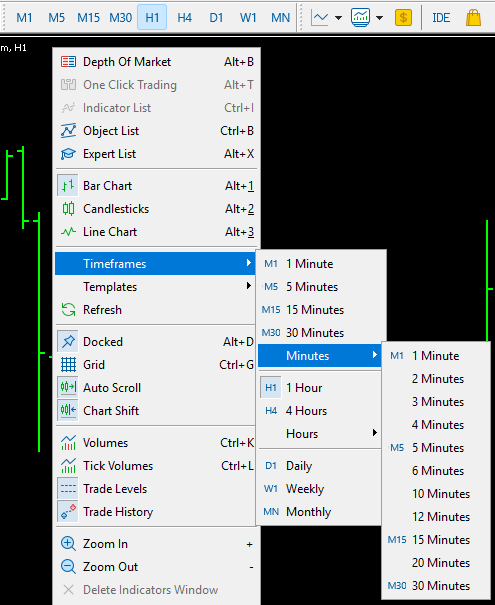The height and width of the screenshot is (605, 495).
Task: Pick 15 Minutes in Minutes submenu
Action: (x=436, y=540)
